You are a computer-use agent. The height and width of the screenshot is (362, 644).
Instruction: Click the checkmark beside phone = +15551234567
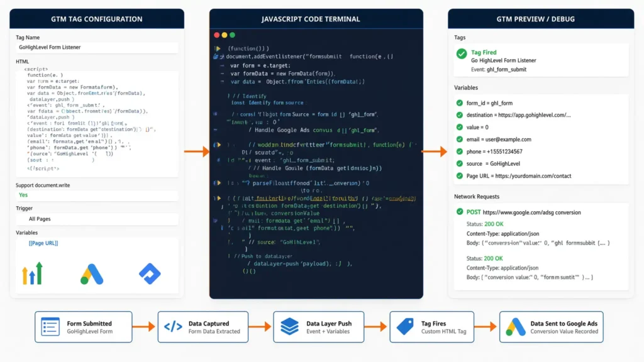[460, 151]
